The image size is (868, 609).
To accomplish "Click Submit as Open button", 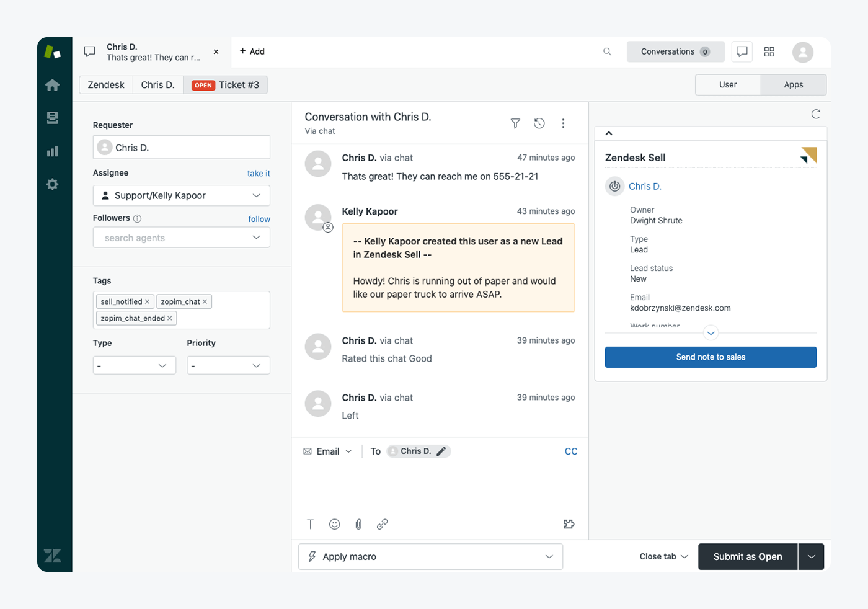I will [x=748, y=556].
